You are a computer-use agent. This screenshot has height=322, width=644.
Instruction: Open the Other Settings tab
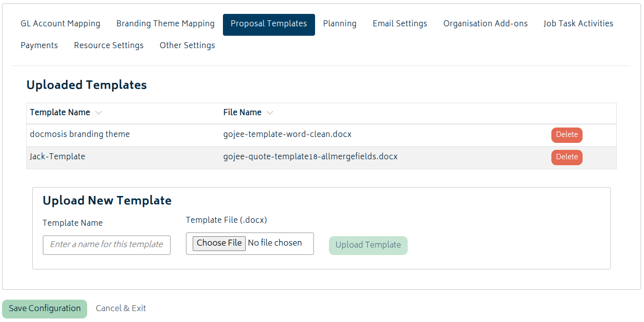tap(187, 46)
